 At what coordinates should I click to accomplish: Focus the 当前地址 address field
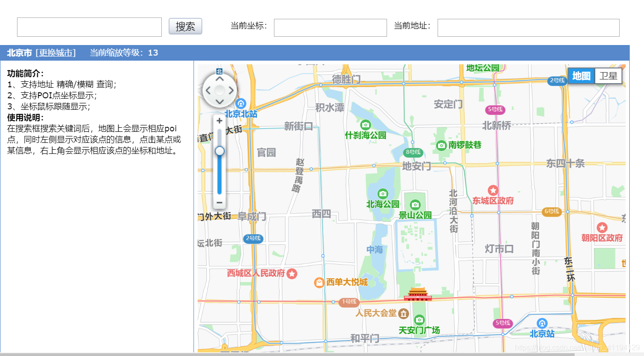529,28
